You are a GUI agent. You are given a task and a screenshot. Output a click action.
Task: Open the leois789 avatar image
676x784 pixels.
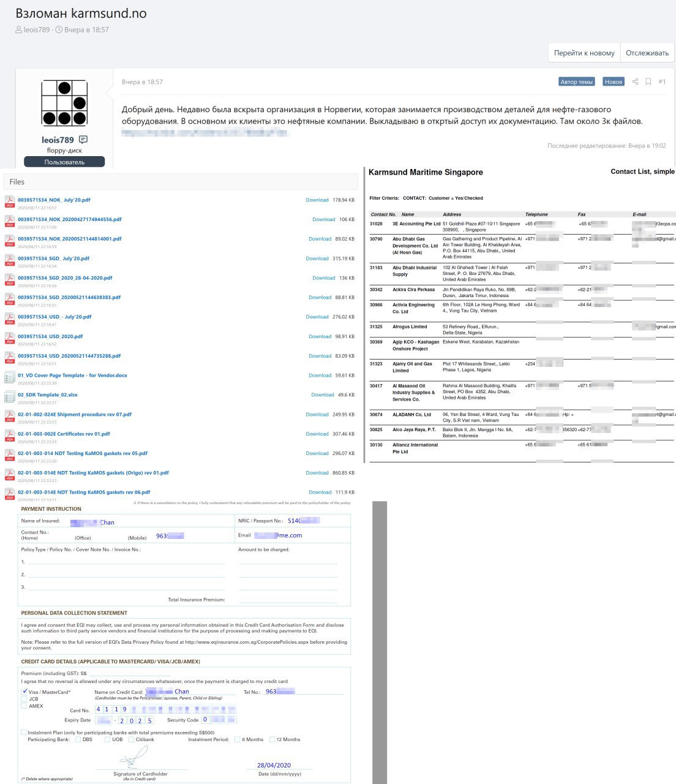click(x=64, y=104)
